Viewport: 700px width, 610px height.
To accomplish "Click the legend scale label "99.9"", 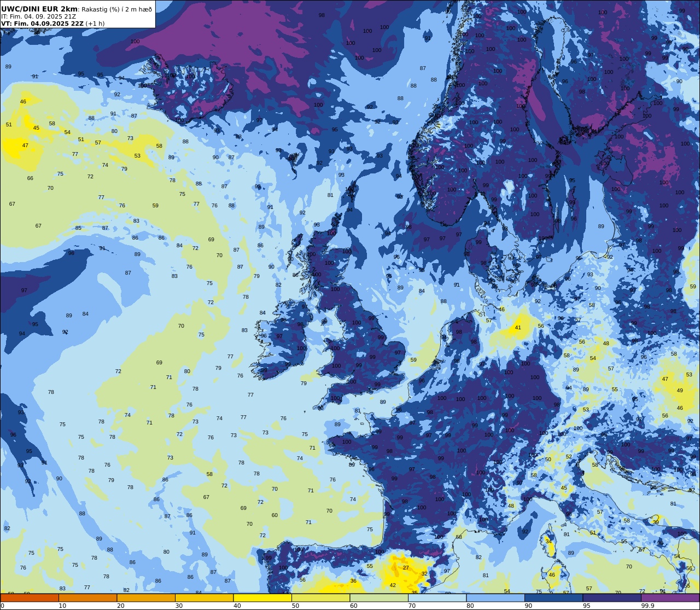I will coord(647,606).
